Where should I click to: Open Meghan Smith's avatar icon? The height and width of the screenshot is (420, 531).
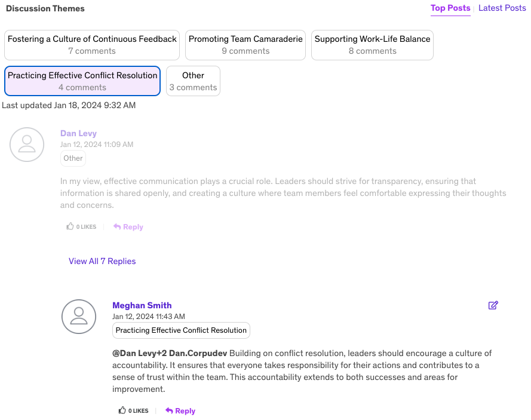tap(79, 317)
